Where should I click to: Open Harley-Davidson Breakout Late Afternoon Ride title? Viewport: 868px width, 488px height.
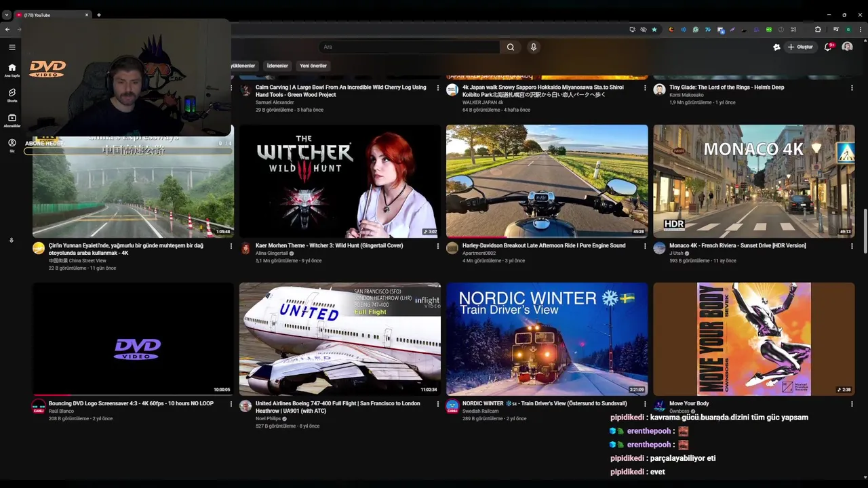tap(544, 245)
